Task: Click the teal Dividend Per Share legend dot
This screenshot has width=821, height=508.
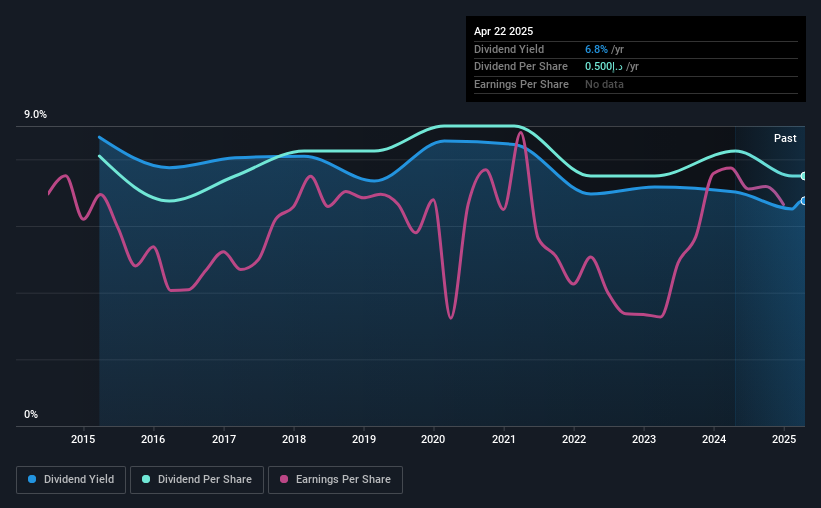Action: [x=146, y=479]
